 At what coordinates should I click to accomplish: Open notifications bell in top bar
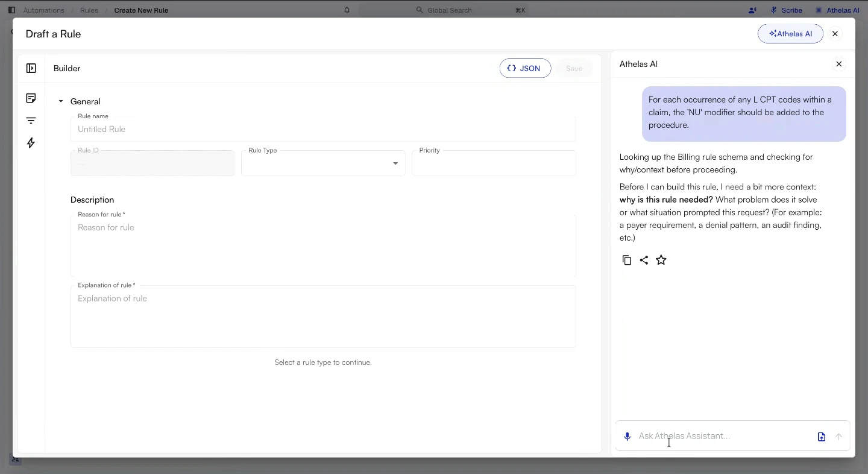(347, 10)
